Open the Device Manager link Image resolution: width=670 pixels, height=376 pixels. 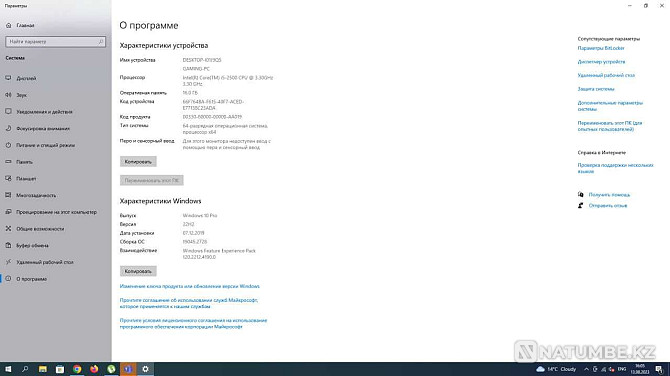(601, 62)
